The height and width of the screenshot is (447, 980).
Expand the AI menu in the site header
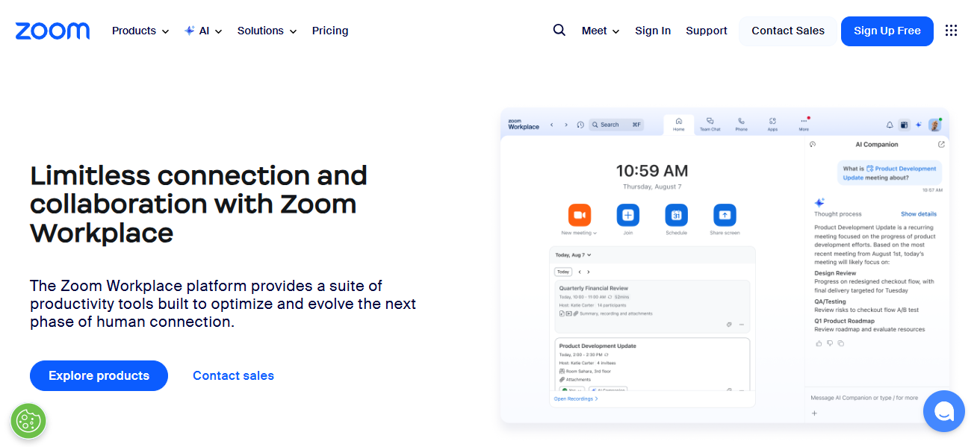click(x=203, y=31)
